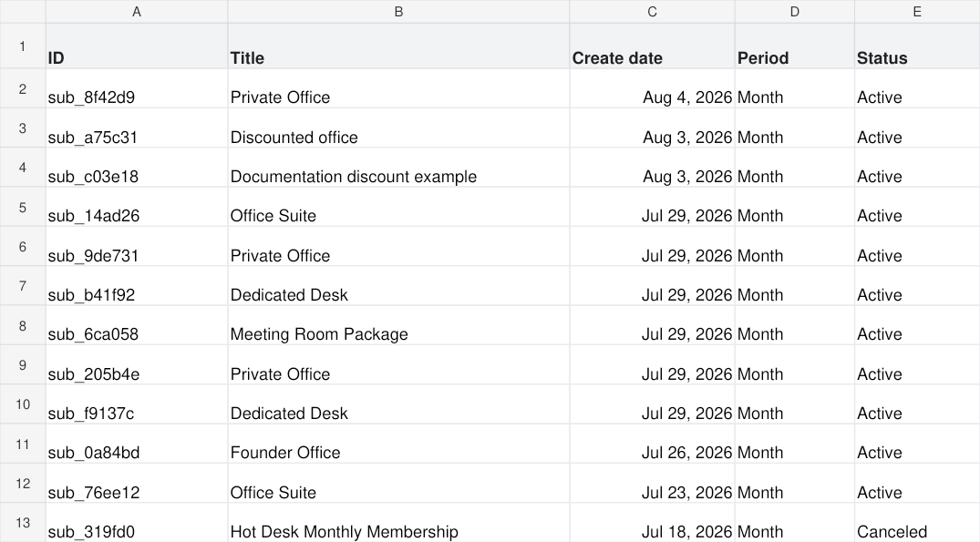Viewport: 980px width, 542px height.
Task: Click the 'Meeting Room Package' cell
Action: tap(398, 325)
